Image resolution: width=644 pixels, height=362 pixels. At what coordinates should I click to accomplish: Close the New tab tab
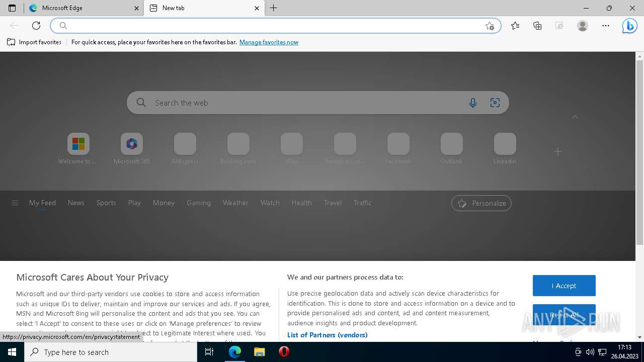click(257, 8)
